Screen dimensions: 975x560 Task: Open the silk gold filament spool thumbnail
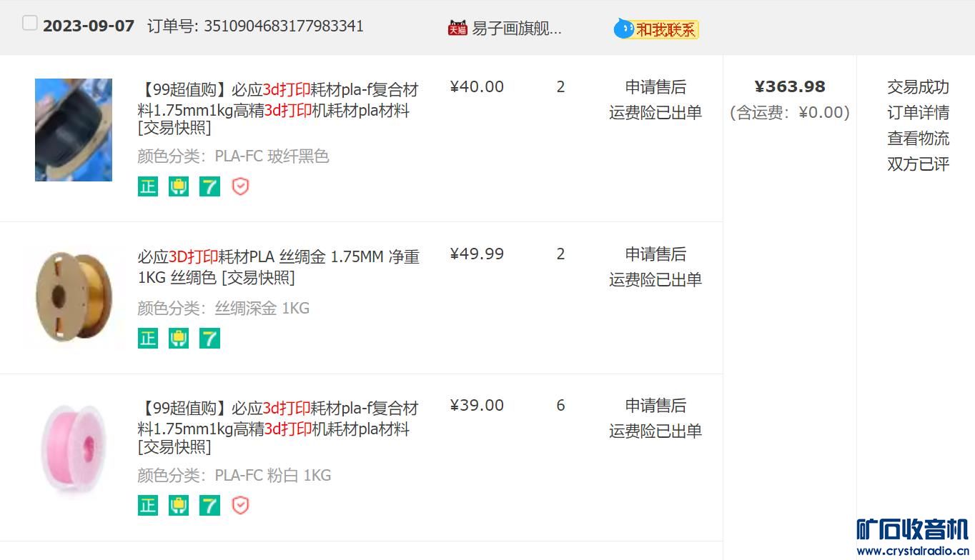point(74,296)
